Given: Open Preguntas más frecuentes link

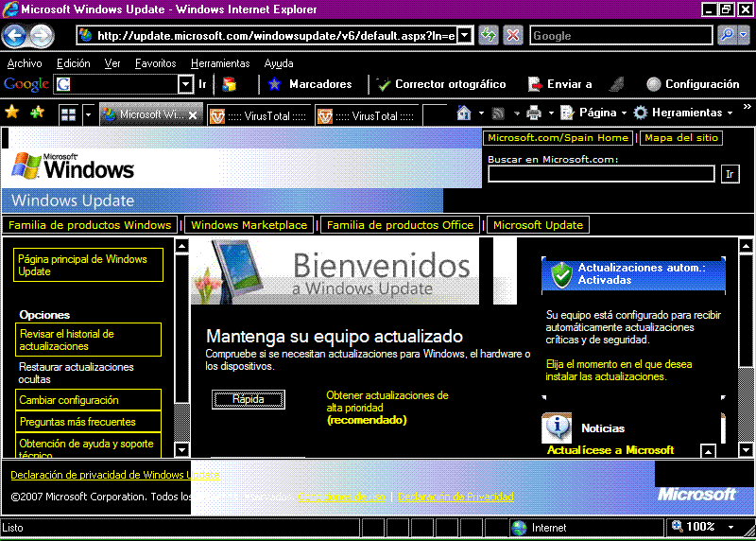Looking at the screenshot, I should 89,421.
